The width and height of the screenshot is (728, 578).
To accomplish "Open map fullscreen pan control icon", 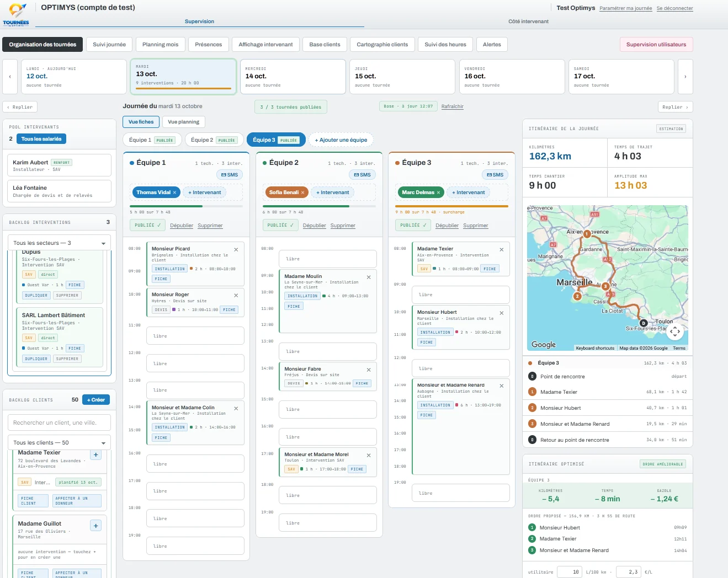I will [675, 331].
